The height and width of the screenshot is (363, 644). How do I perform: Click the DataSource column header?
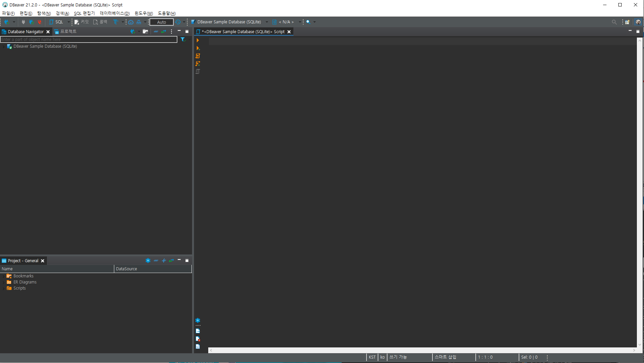click(153, 269)
